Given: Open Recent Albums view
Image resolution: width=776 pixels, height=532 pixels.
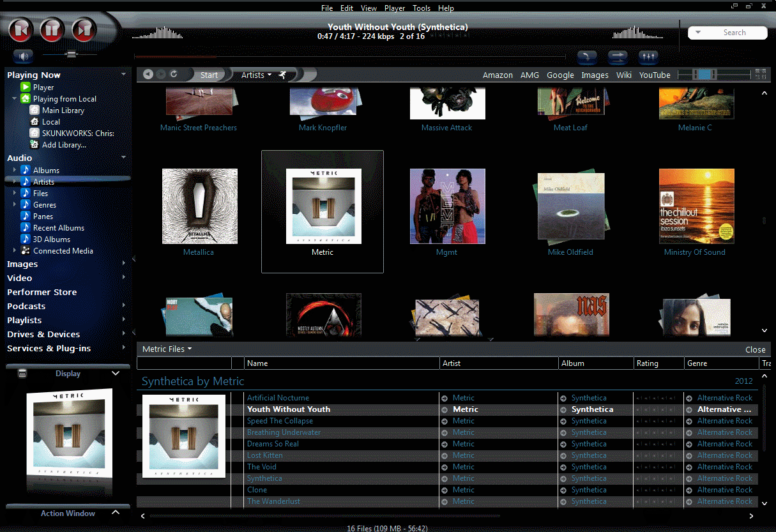Looking at the screenshot, I should click(59, 228).
